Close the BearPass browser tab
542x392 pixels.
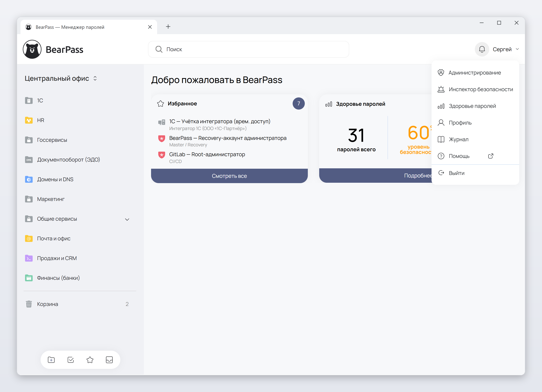[x=150, y=27]
